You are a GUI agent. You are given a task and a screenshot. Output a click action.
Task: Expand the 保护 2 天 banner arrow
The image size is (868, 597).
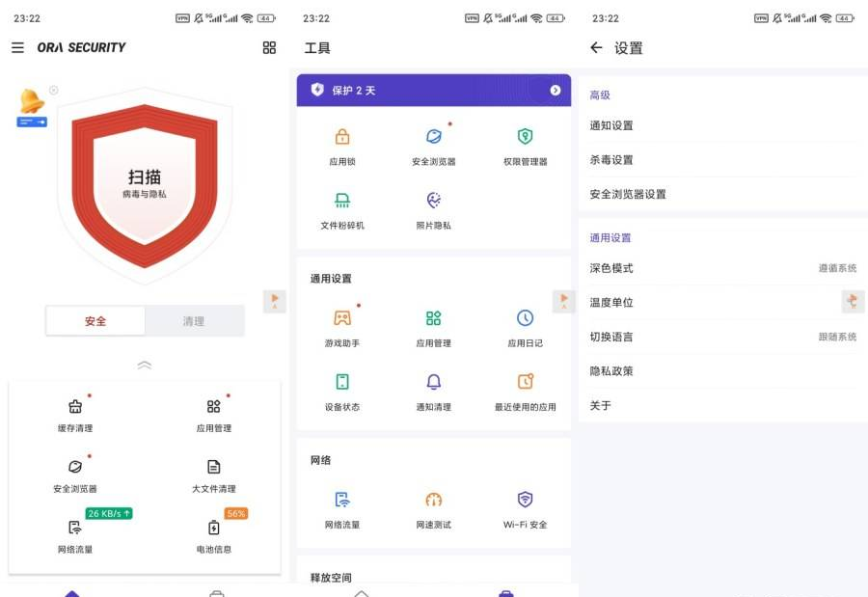pos(556,90)
